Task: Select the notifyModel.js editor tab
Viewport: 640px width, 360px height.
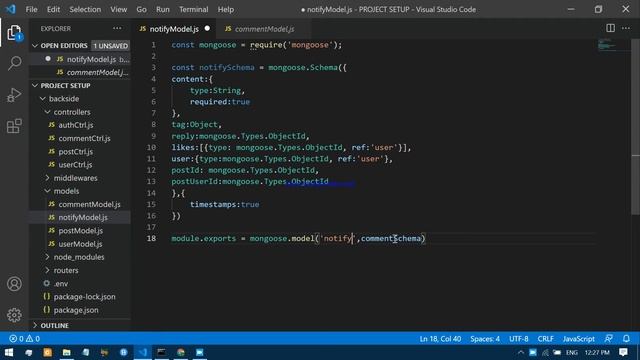Action: pos(174,29)
